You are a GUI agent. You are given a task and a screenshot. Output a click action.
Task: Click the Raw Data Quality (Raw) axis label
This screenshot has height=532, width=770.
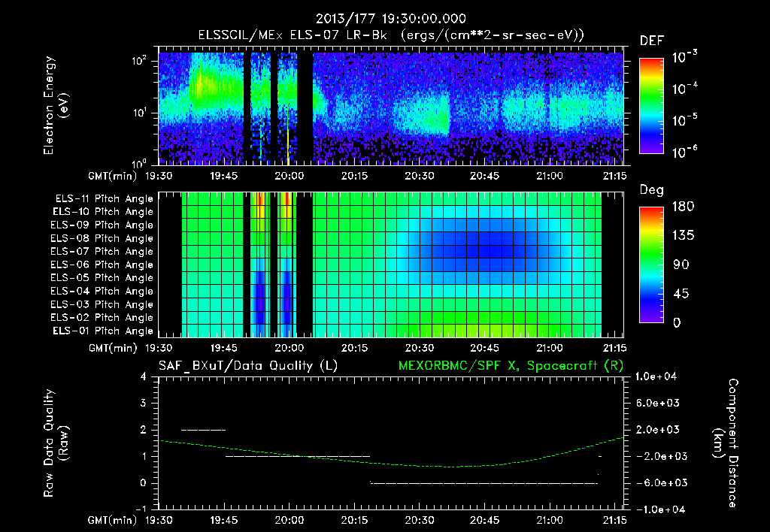(56, 443)
